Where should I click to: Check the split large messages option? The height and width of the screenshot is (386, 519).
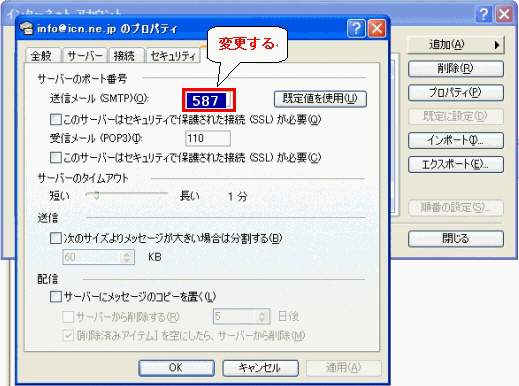click(56, 238)
